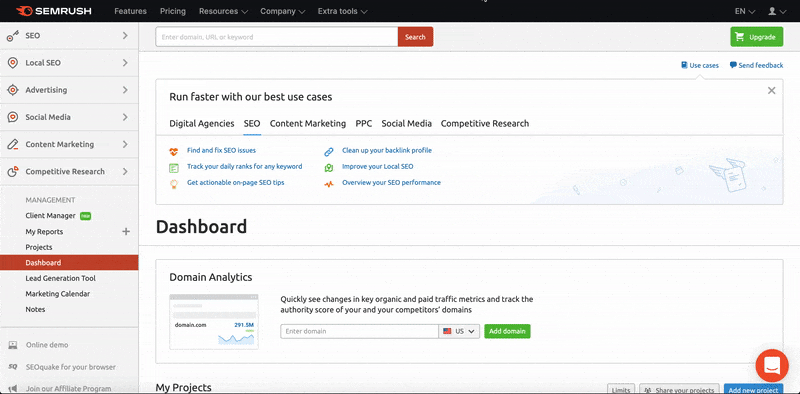This screenshot has width=800, height=394.
Task: Click the user profile icon
Action: point(772,11)
